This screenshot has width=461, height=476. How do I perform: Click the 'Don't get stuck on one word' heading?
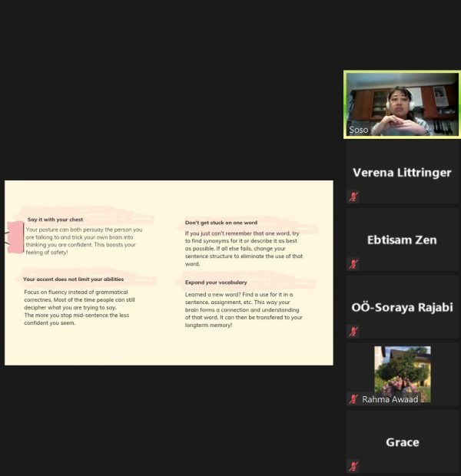point(221,223)
